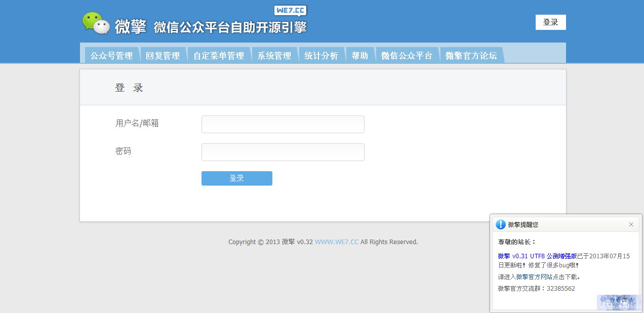Click the 微擎官方交流群：32385562 text
The image size is (644, 313).
click(537, 289)
